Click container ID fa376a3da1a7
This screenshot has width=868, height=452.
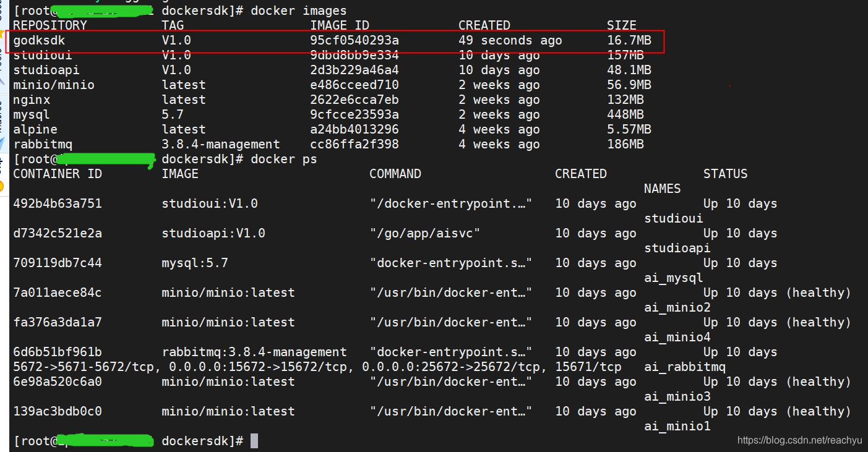click(x=58, y=322)
